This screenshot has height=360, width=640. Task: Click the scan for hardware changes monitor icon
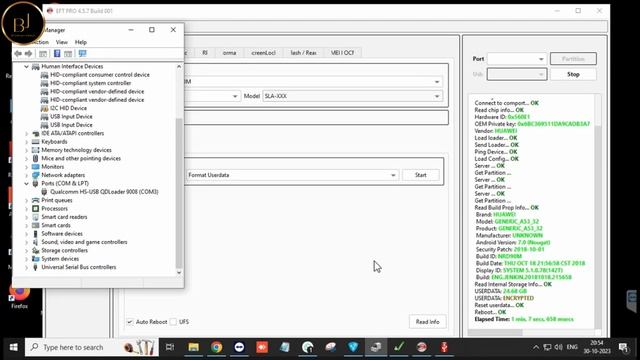82,53
